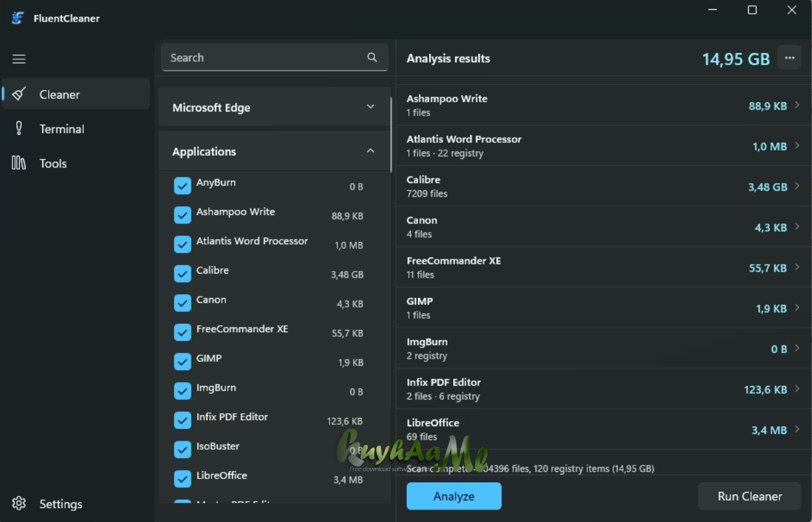Screen dimensions: 812x522
Task: Click the Scan complete status text
Action: (530, 469)
